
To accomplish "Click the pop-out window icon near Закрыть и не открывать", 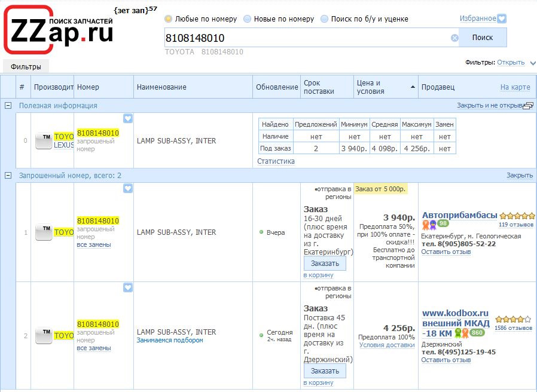I will (x=528, y=106).
